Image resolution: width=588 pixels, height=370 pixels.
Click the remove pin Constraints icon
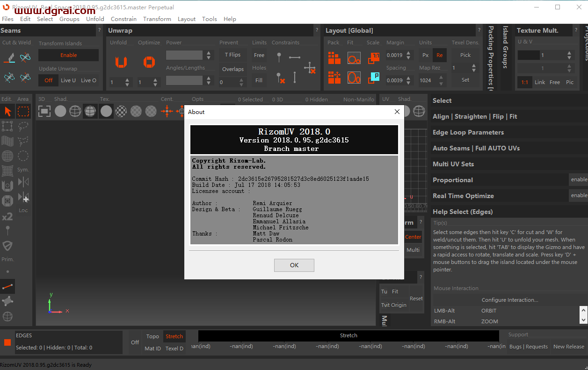pos(280,78)
